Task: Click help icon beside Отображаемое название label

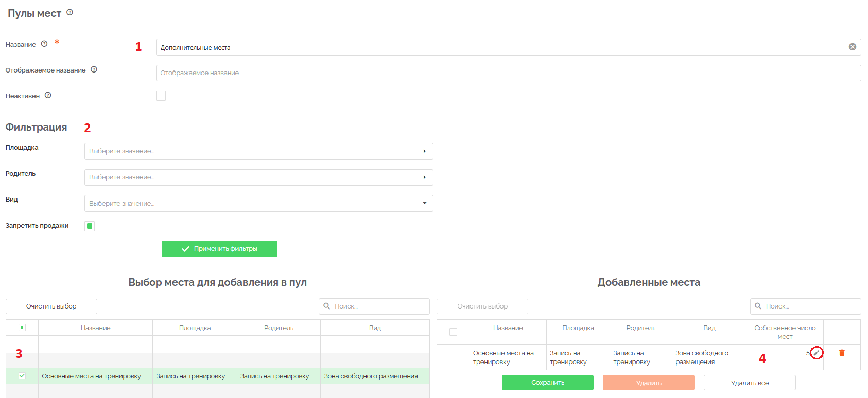Action: [94, 69]
